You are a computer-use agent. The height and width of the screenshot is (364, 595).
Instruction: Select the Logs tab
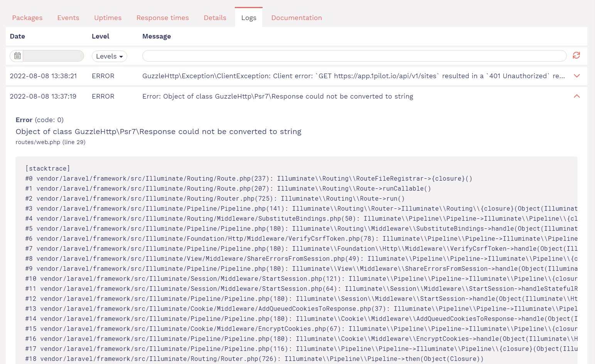pos(249,18)
